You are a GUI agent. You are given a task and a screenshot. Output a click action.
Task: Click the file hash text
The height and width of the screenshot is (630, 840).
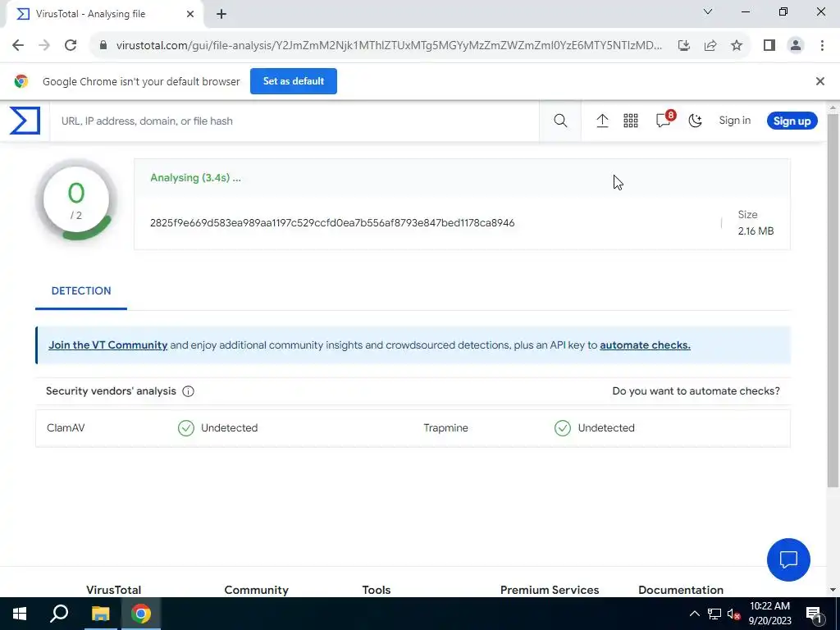pos(332,223)
